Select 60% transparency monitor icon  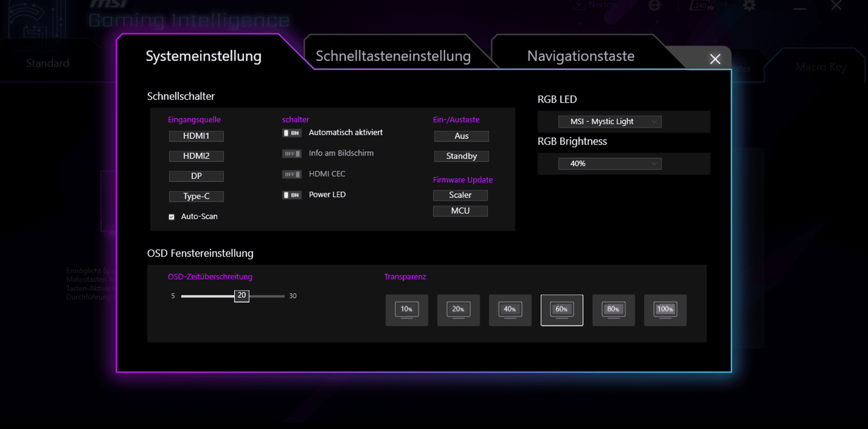(561, 310)
